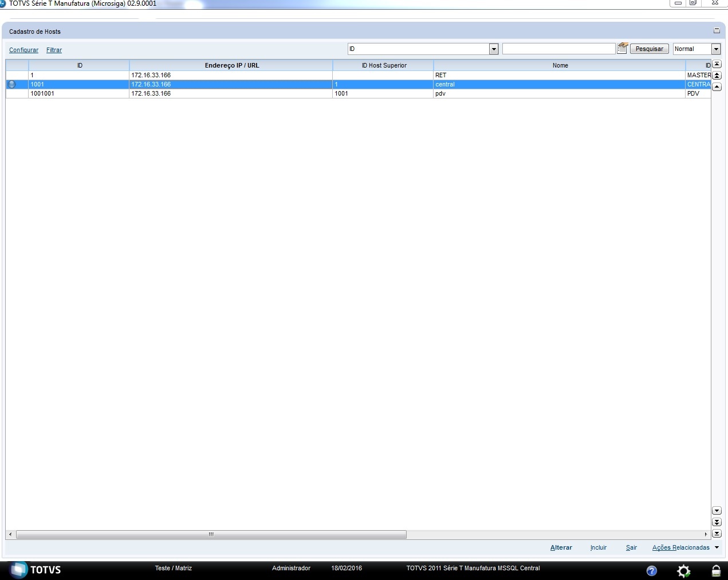
Task: Click into the search text field
Action: [x=558, y=49]
